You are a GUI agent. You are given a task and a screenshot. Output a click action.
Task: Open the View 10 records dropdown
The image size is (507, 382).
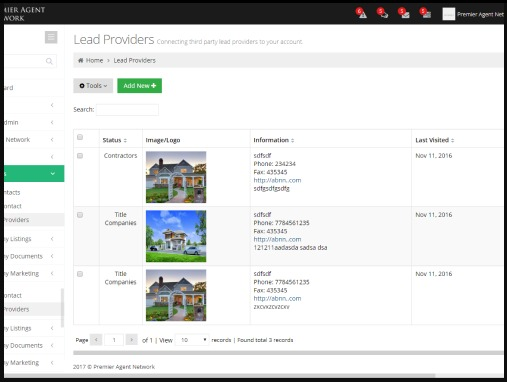tap(192, 340)
